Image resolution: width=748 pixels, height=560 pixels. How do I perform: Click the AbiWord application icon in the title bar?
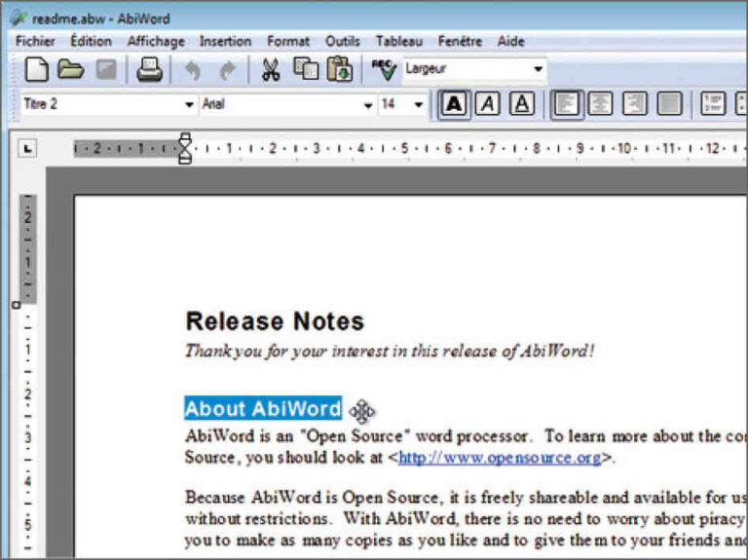[x=19, y=18]
